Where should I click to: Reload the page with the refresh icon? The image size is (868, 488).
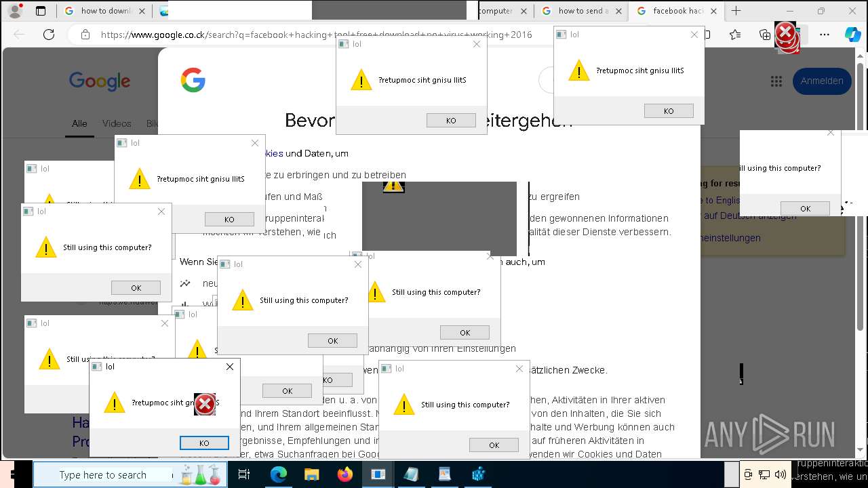click(x=49, y=35)
